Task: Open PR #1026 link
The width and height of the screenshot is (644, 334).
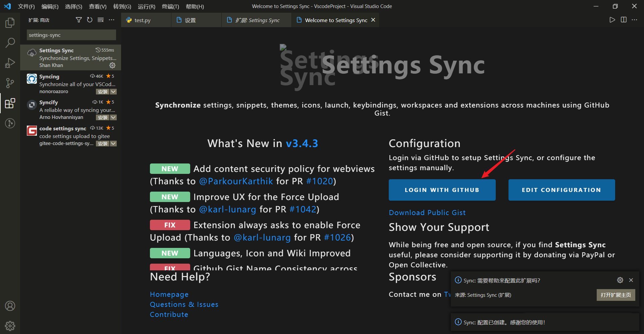Action: click(337, 238)
